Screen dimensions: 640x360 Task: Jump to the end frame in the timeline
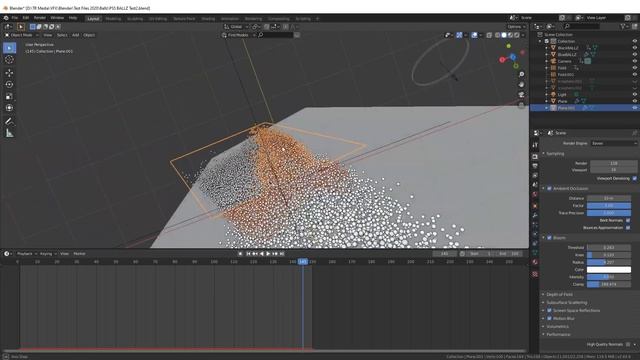point(282,254)
